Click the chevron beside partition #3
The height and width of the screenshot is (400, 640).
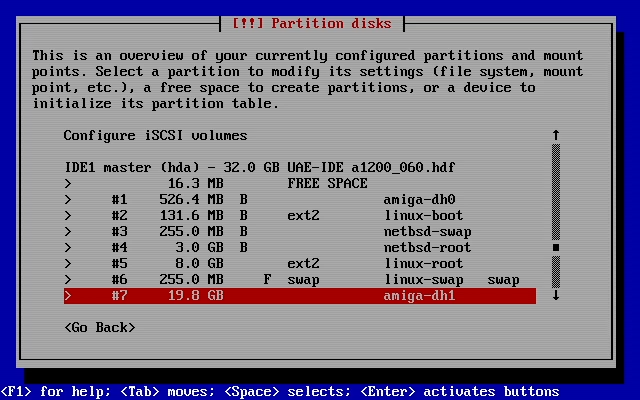68,231
